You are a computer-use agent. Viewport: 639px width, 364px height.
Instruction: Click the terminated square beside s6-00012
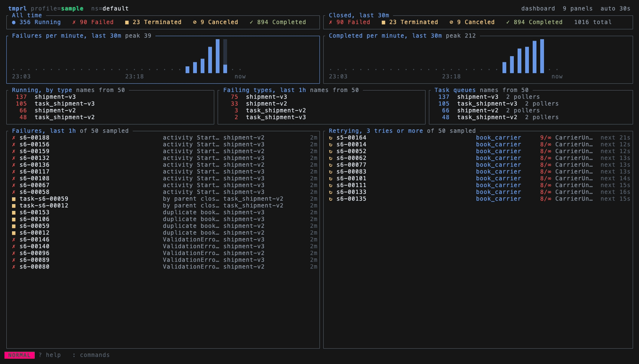(14, 233)
